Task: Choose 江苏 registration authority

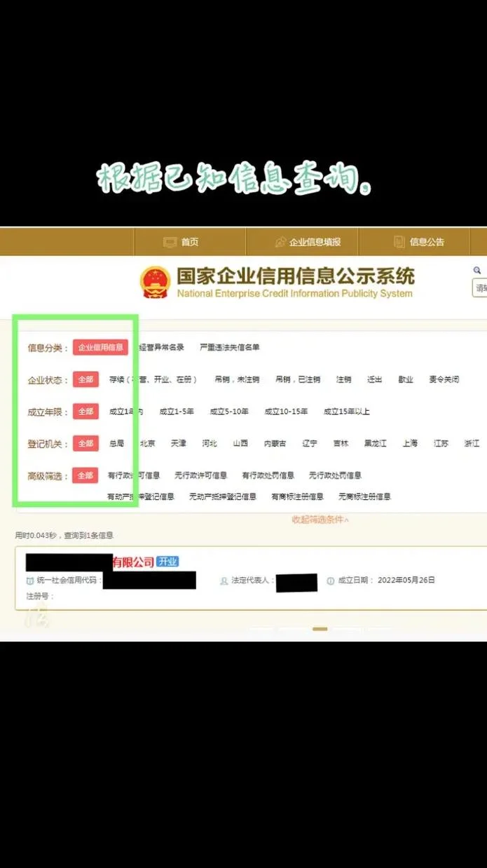Action: (x=441, y=444)
